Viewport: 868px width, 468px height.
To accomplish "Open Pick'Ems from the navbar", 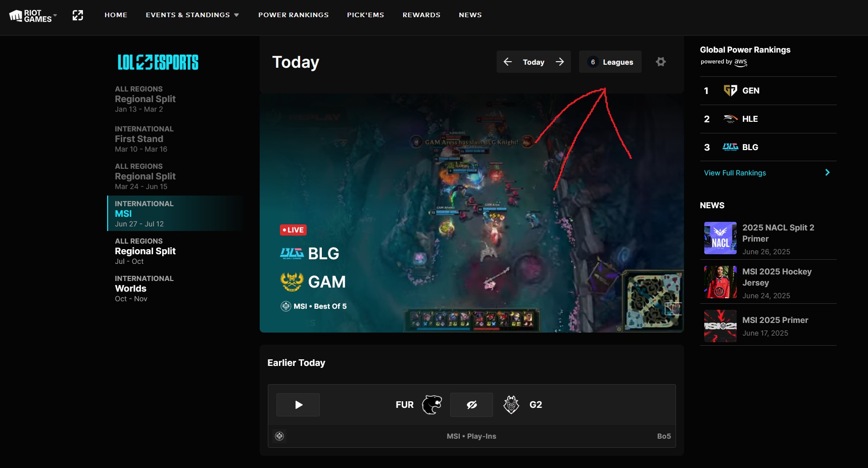I will click(365, 15).
